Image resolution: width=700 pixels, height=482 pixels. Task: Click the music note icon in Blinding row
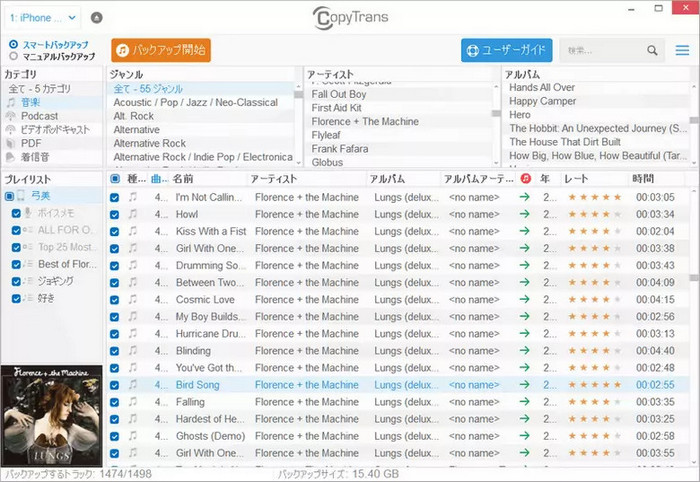133,351
